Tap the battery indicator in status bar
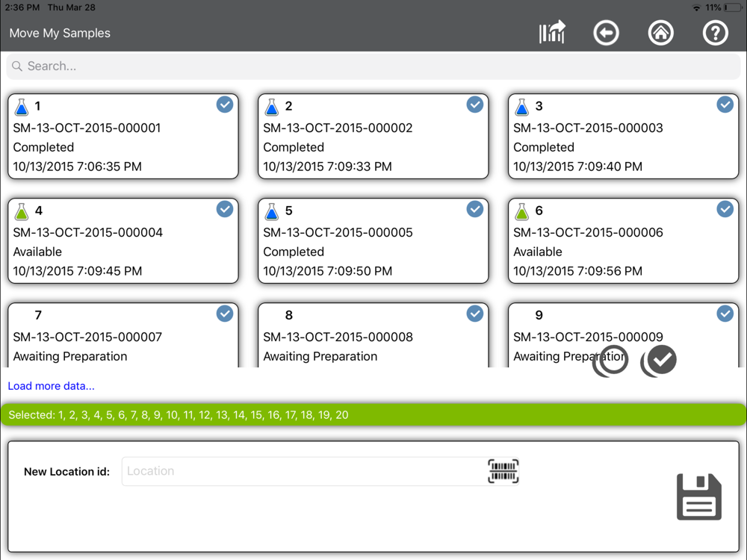This screenshot has height=560, width=747. (x=731, y=7)
